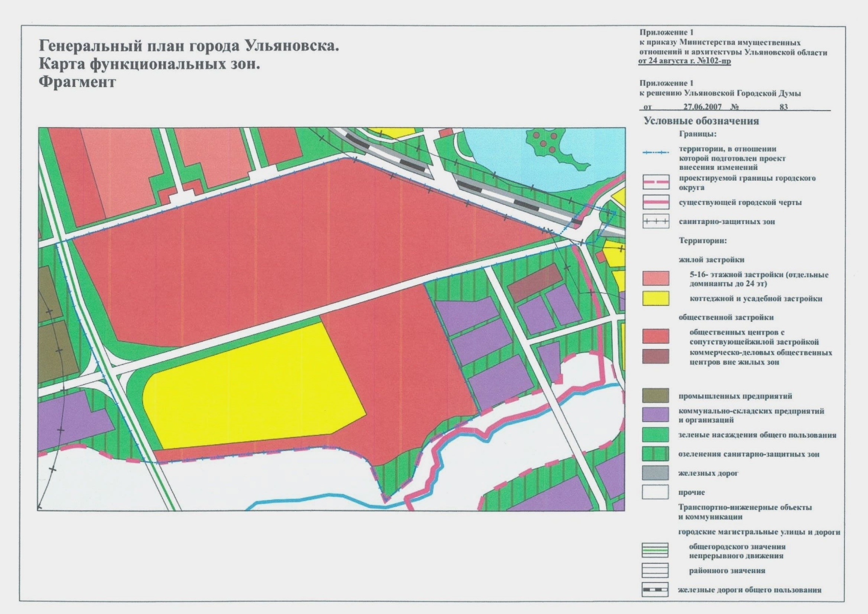The width and height of the screenshot is (868, 614).
Task: Click the yellow коттеджной застройки legend swatch
Action: tap(655, 298)
